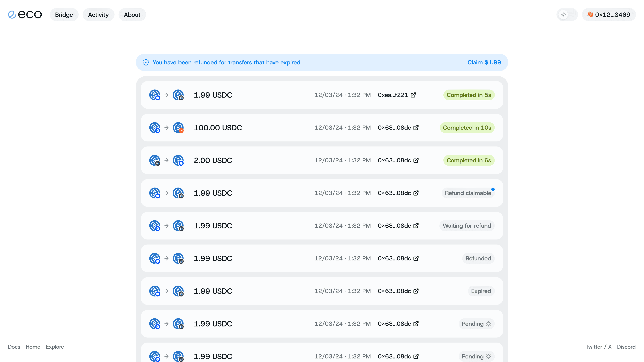This screenshot has width=644, height=362.
Task: Click the eco logo
Action: pos(25,14)
